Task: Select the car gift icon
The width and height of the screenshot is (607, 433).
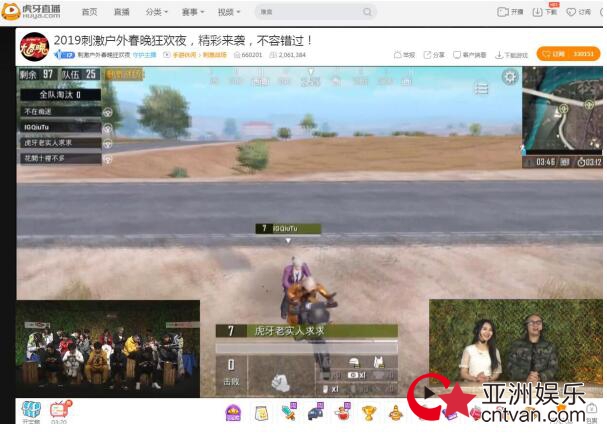Action: 316,412
